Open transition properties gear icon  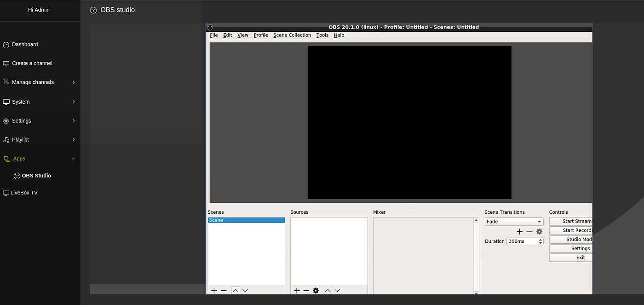(x=540, y=232)
